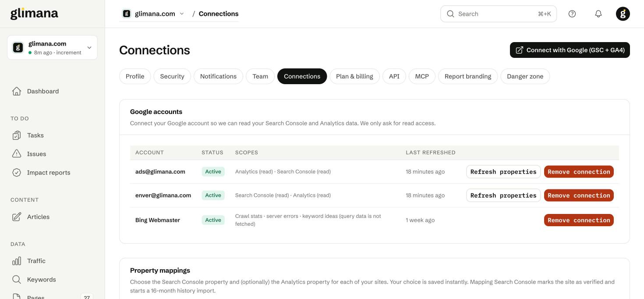Viewport: 644px width, 299px height.
Task: Click the LAST REFRESHED column header
Action: tap(431, 153)
